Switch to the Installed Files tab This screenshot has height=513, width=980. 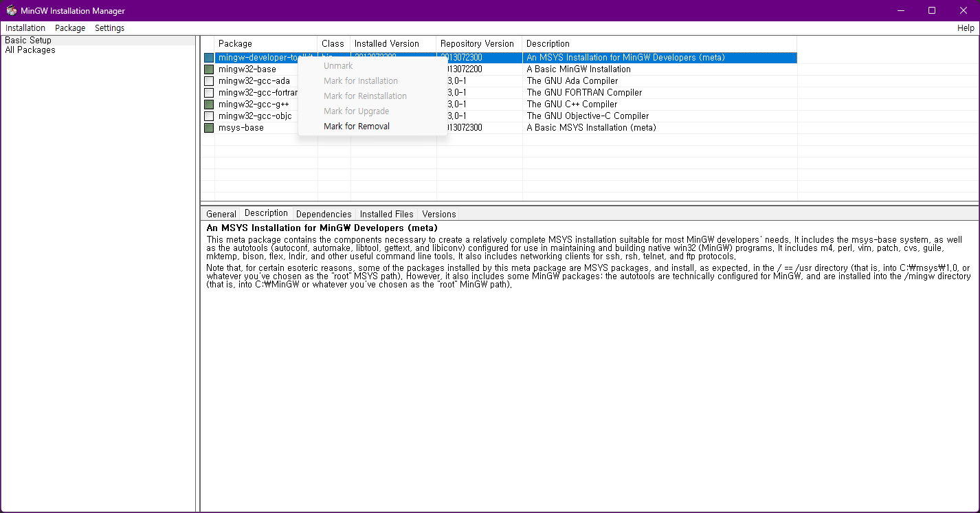point(387,214)
